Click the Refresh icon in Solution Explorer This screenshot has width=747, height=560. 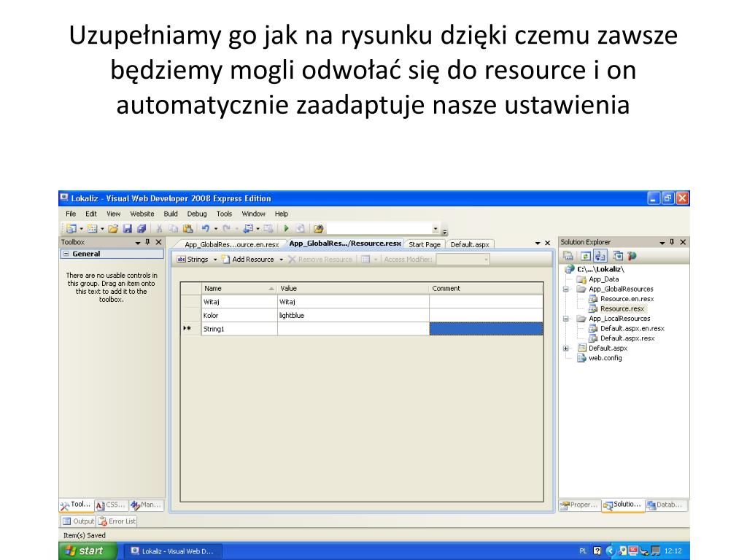point(586,256)
